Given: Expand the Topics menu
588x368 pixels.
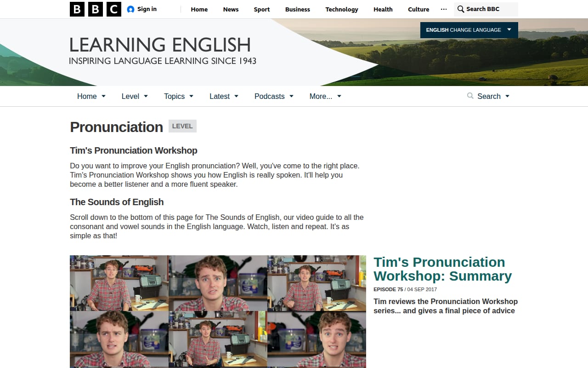Looking at the screenshot, I should click(179, 96).
